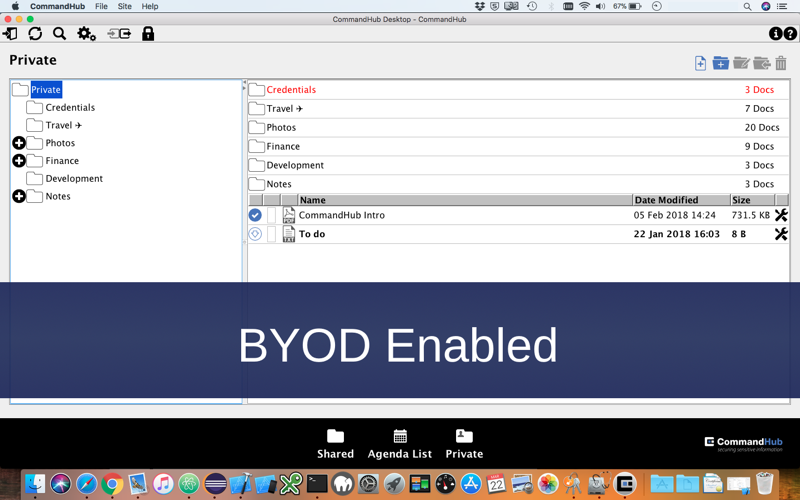Open the Development folder row in the right list
800x500 pixels.
point(518,165)
